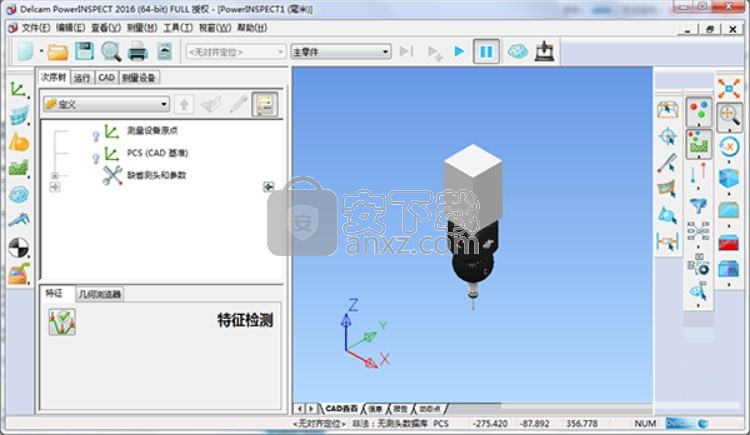Click the collapse panel arrow beside the tree
This screenshot has width=750, height=435.
268,187
